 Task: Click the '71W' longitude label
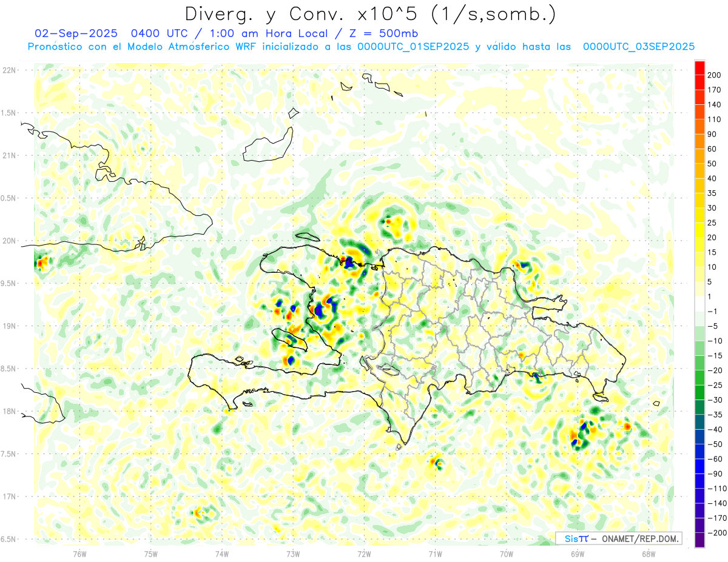pyautogui.click(x=435, y=554)
